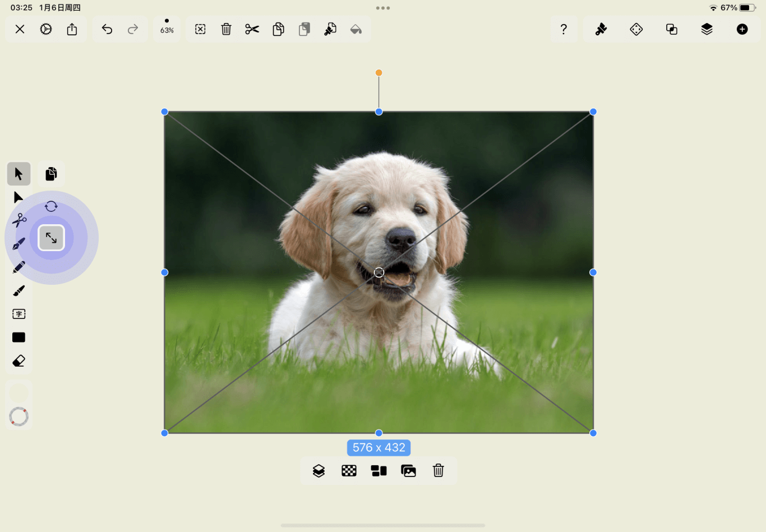The image size is (766, 532).
Task: Tap the Wi-Fi status icon
Action: pos(713,8)
